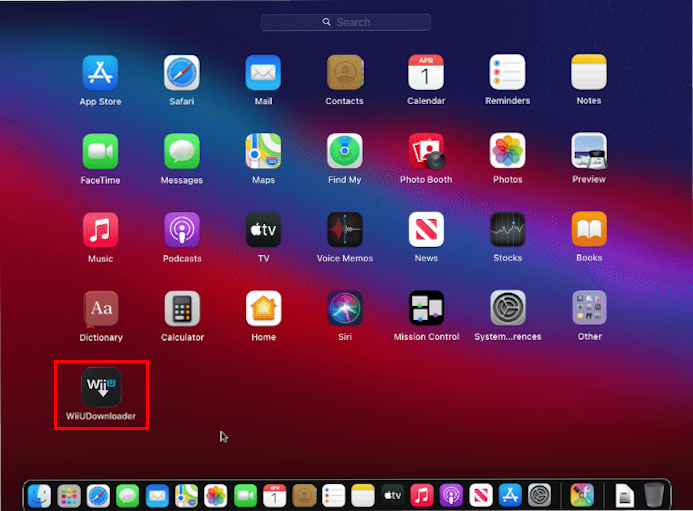Open App Store from the Dock
Viewport: 693px width, 511px height.
510,496
